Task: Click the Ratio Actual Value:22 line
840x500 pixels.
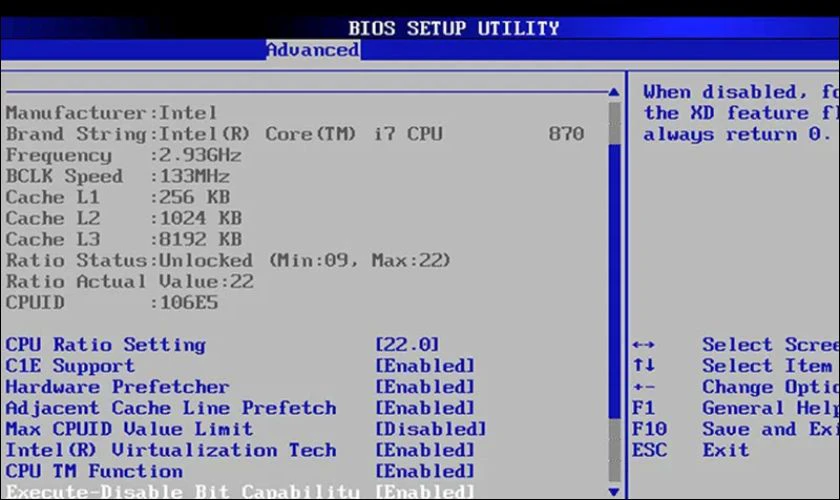Action: [129, 281]
